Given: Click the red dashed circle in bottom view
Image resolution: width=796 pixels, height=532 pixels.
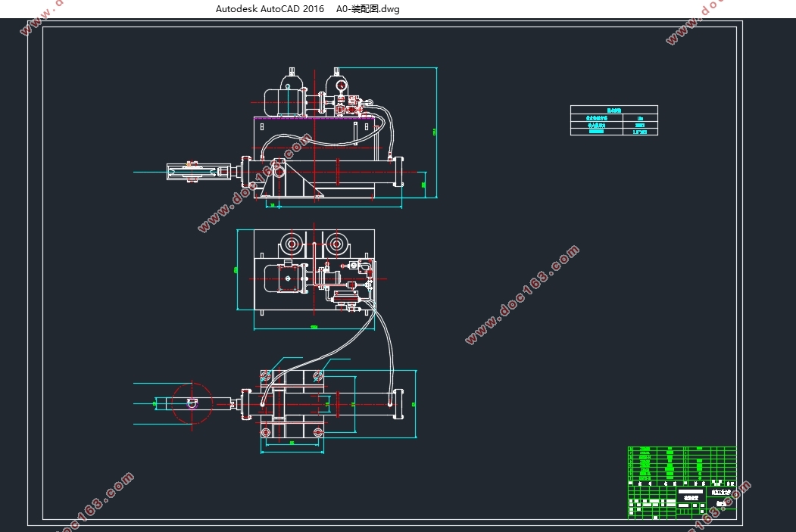Looking at the screenshot, I should tap(192, 403).
